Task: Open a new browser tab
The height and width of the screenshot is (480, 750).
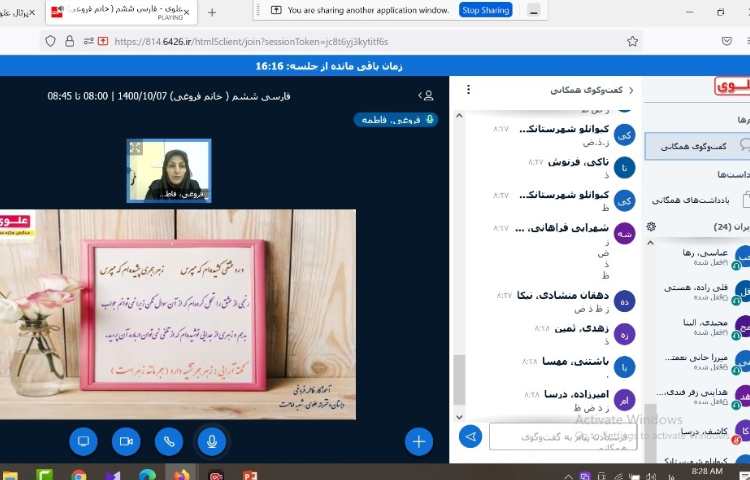Action: (211, 12)
